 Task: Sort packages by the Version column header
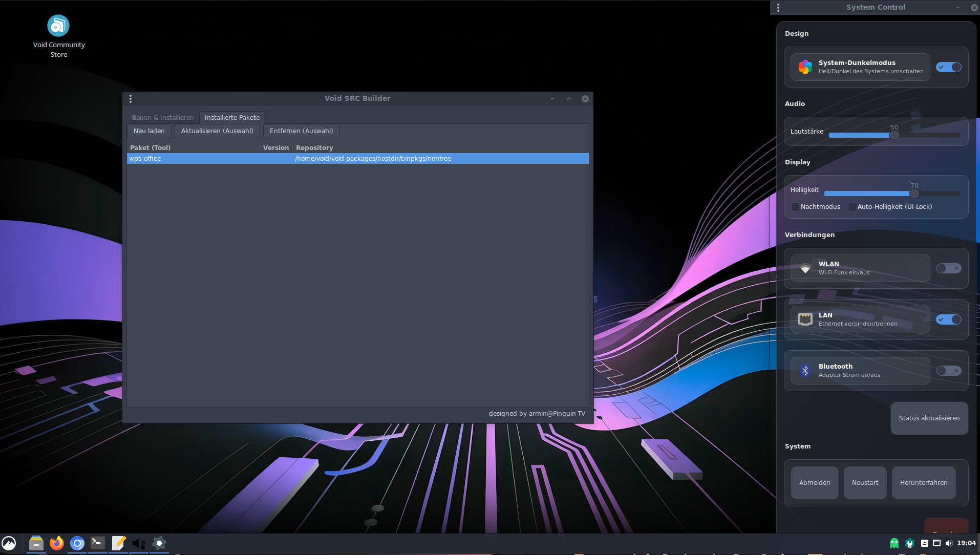(x=276, y=147)
